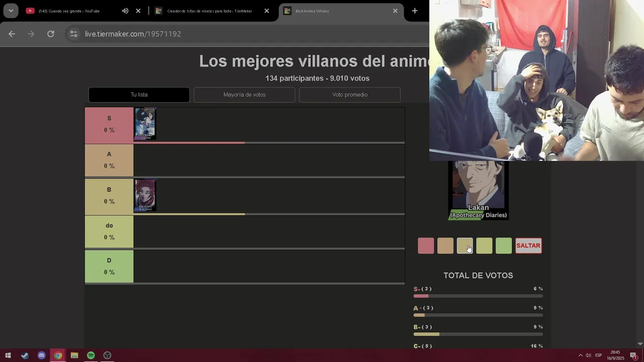Click the S tier label cell
644x362 pixels.
109,124
